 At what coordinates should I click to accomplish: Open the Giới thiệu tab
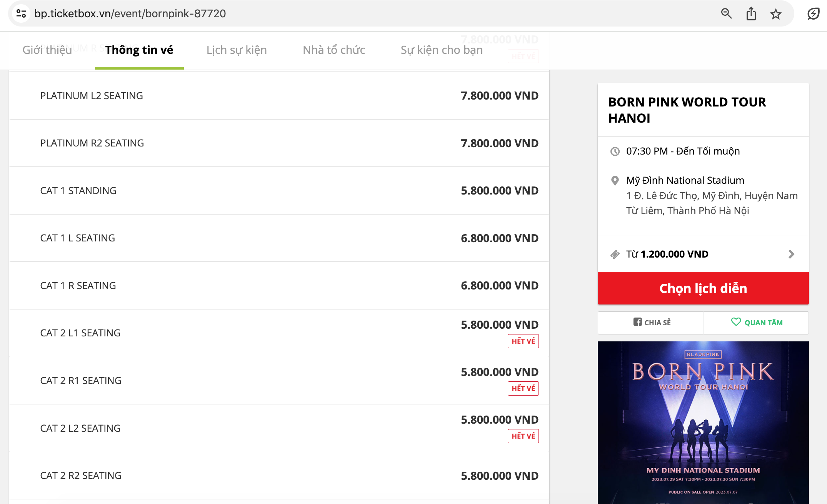point(47,50)
